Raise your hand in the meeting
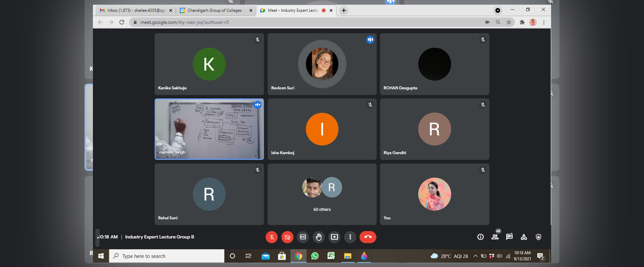This screenshot has height=267, width=644. [x=319, y=237]
